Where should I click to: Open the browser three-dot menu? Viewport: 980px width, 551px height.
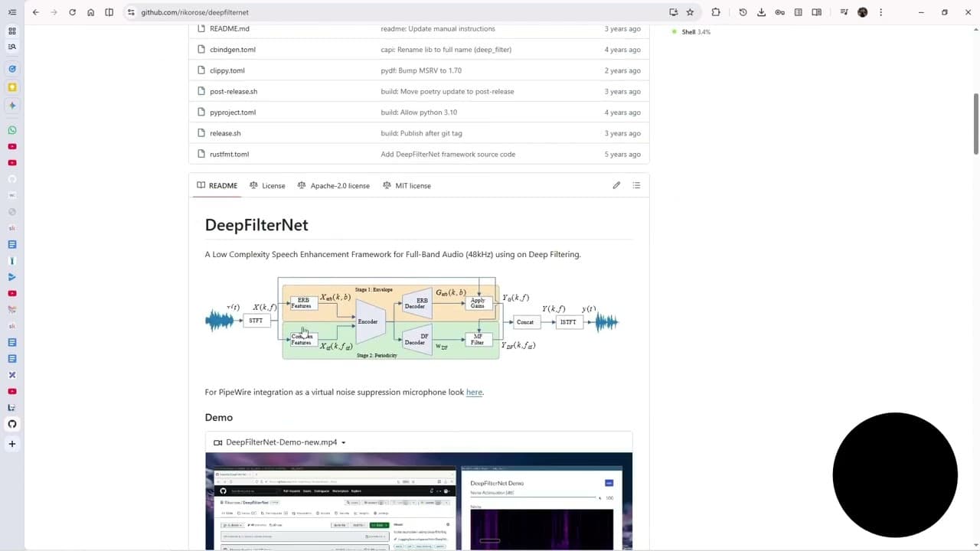pyautogui.click(x=880, y=12)
